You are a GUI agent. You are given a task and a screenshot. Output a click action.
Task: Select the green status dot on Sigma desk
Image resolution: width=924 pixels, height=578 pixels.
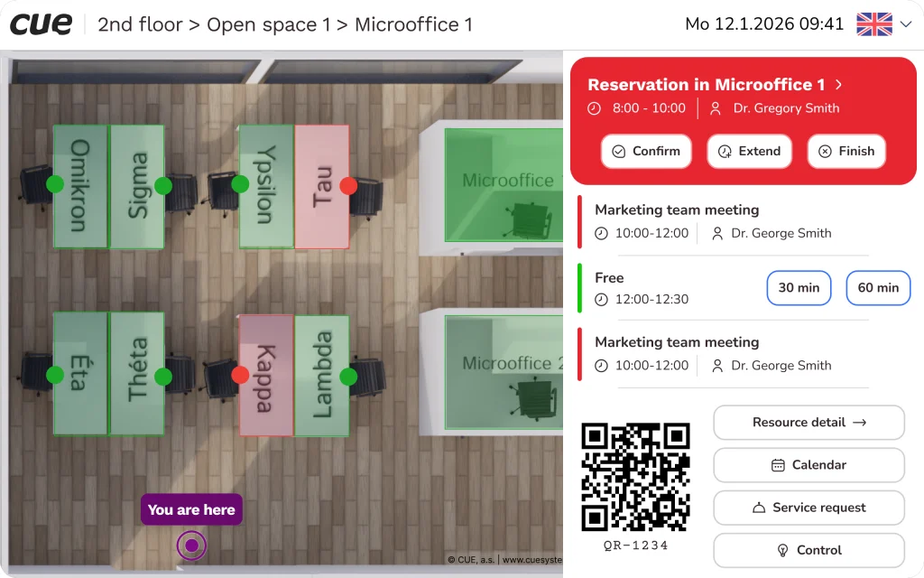pos(163,186)
